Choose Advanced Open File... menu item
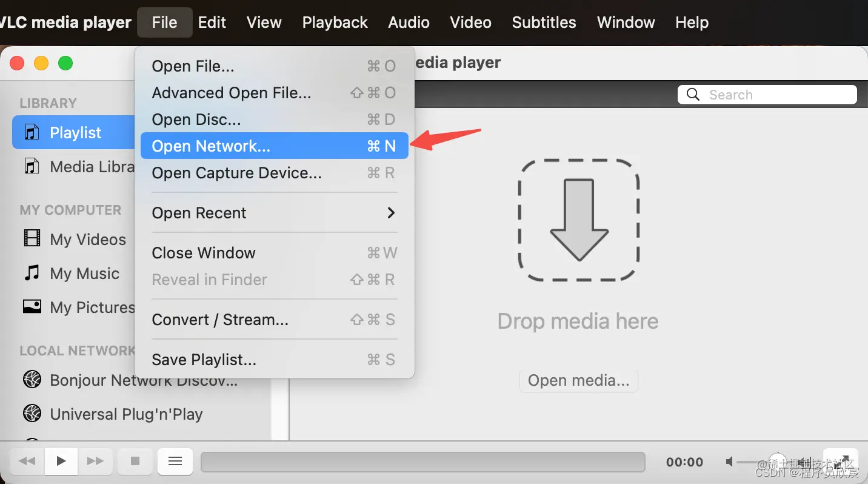The width and height of the screenshot is (868, 484). (x=275, y=92)
